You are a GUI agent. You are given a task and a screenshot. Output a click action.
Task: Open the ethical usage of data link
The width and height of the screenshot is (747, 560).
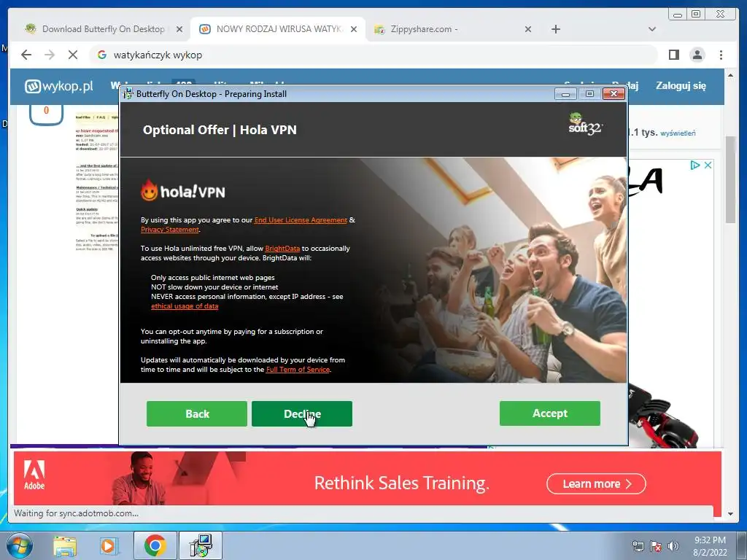tap(185, 306)
